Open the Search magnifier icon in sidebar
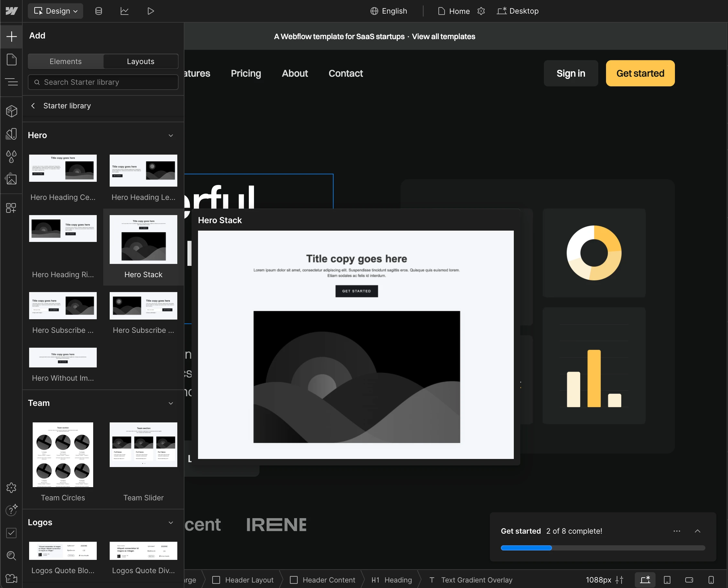 pyautogui.click(x=11, y=555)
